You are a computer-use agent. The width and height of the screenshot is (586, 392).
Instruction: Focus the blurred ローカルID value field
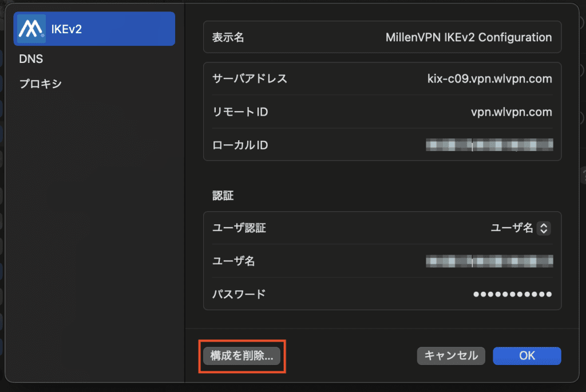pyautogui.click(x=489, y=145)
